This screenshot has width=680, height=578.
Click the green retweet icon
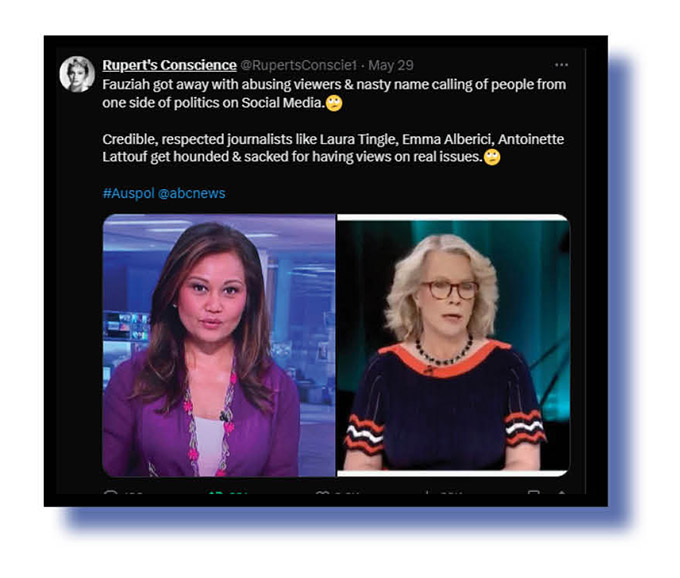click(215, 492)
